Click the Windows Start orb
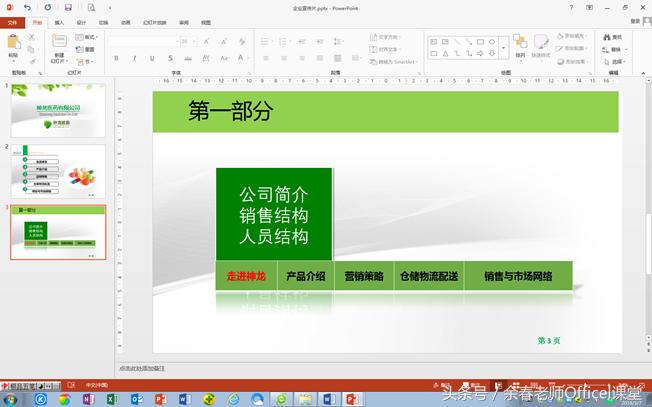 (x=10, y=400)
